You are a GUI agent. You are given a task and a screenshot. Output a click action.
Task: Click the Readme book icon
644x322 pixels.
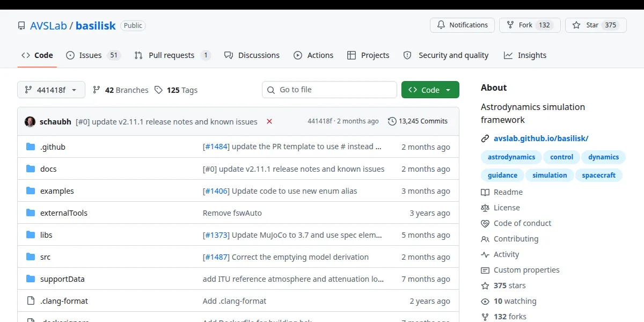coord(485,192)
